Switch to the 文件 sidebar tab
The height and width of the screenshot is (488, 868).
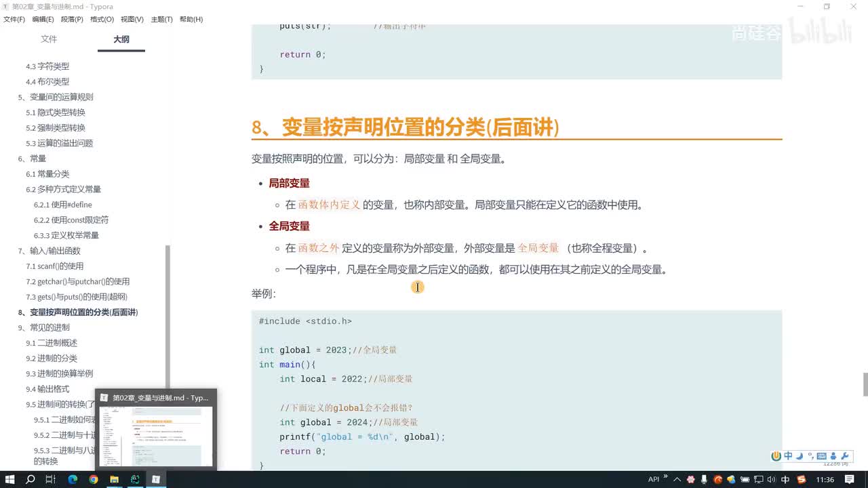[x=49, y=39]
